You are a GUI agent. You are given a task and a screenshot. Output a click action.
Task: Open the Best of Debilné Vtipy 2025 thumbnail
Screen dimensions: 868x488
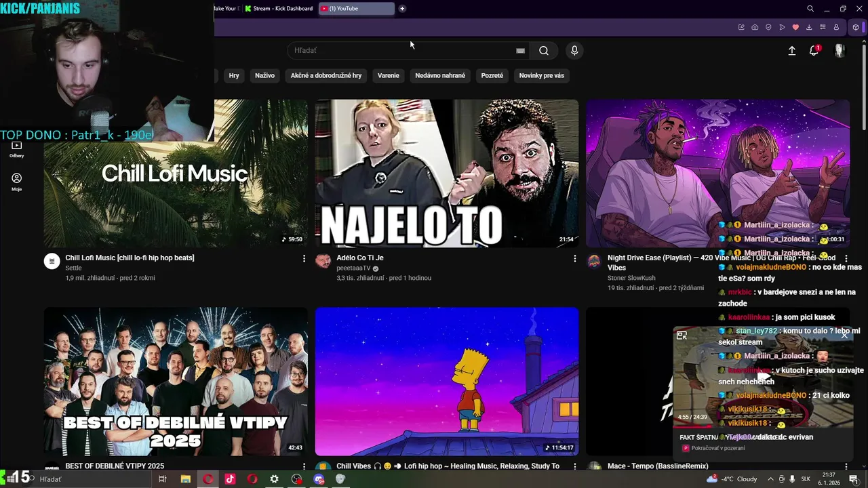[176, 381]
